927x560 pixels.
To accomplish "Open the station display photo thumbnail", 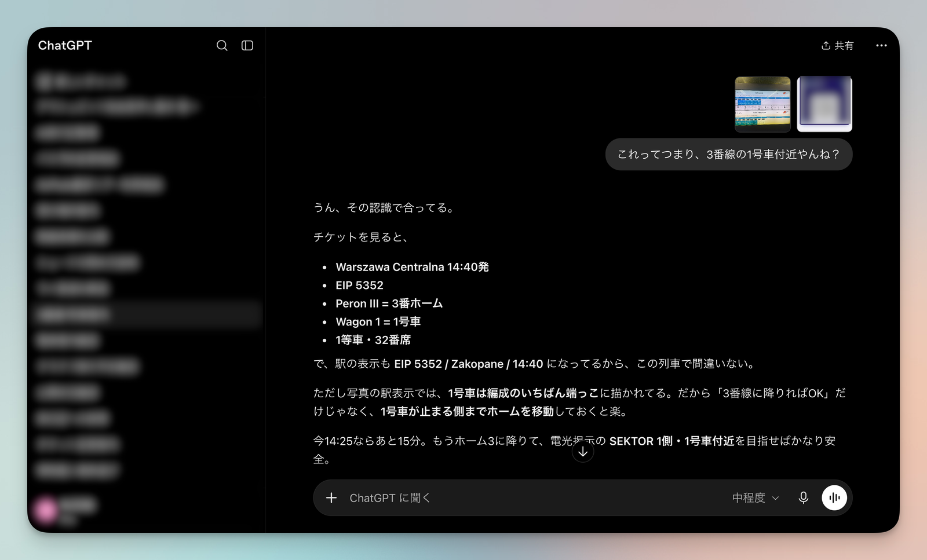I will 762,104.
